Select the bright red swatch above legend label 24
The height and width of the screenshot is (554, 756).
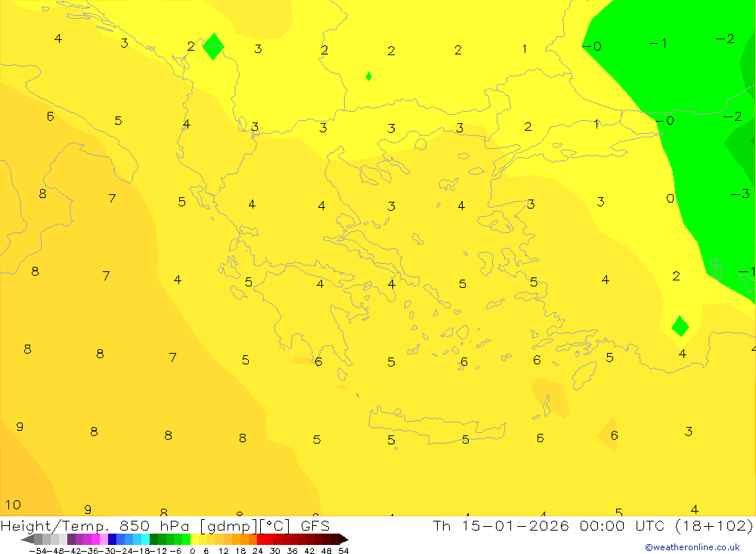point(261,540)
